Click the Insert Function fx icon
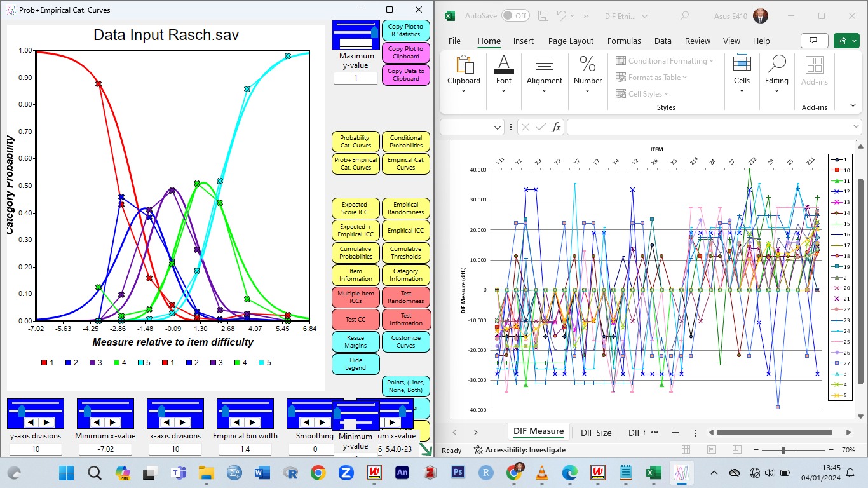The height and width of the screenshot is (488, 868). pyautogui.click(x=556, y=127)
